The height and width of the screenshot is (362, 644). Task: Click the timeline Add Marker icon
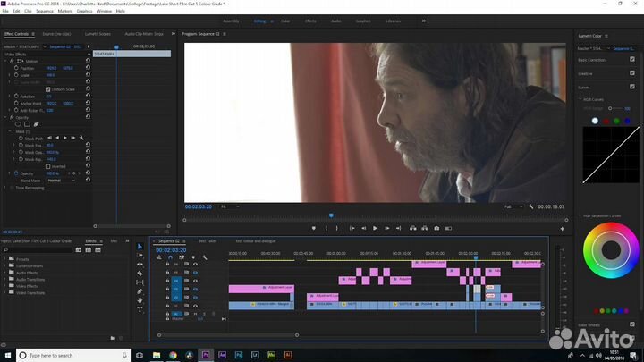[x=193, y=257]
